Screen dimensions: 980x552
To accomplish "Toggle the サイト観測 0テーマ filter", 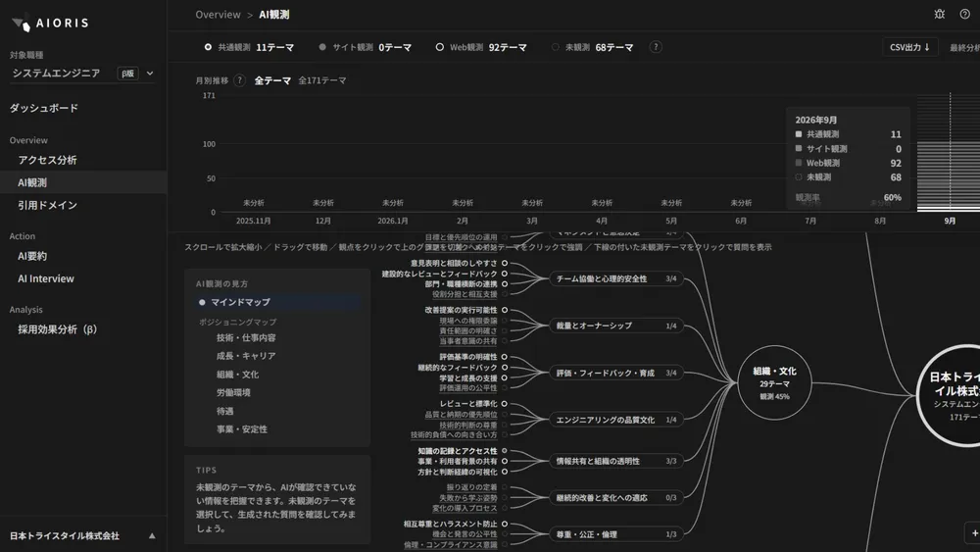I will pyautogui.click(x=365, y=47).
